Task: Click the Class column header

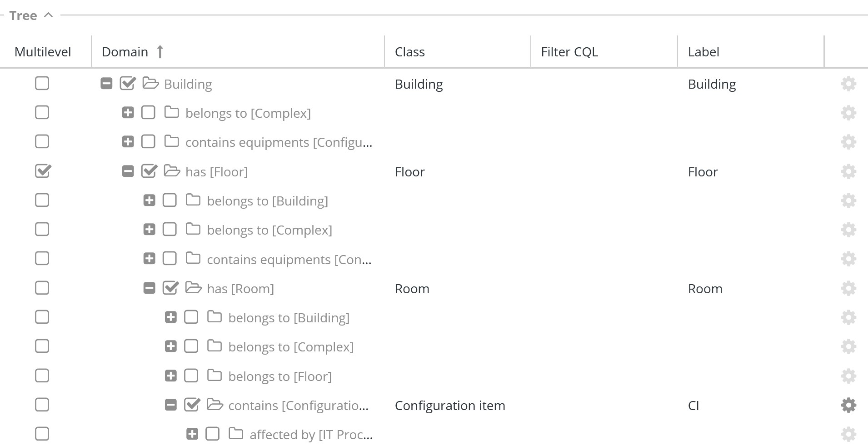Action: pos(410,52)
